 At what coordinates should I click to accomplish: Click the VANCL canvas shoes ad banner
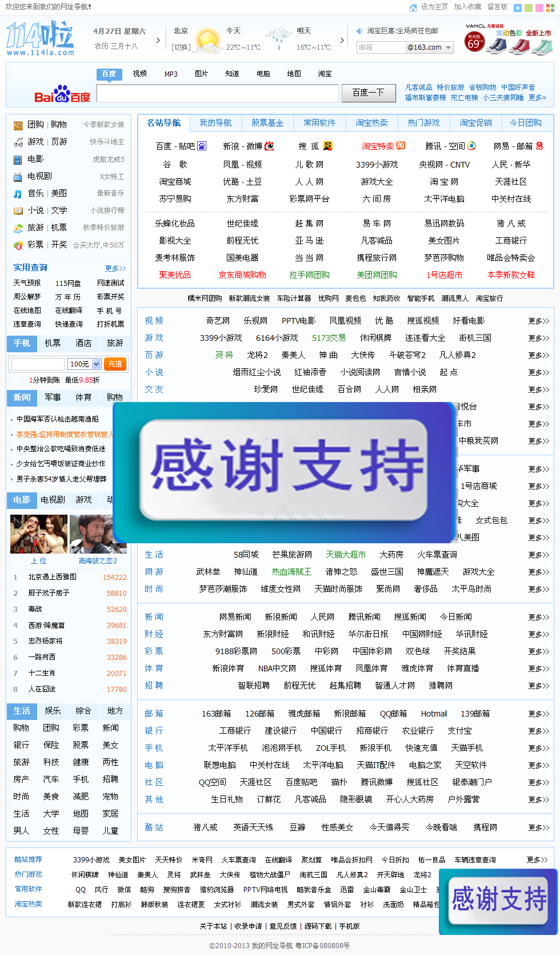[x=508, y=39]
